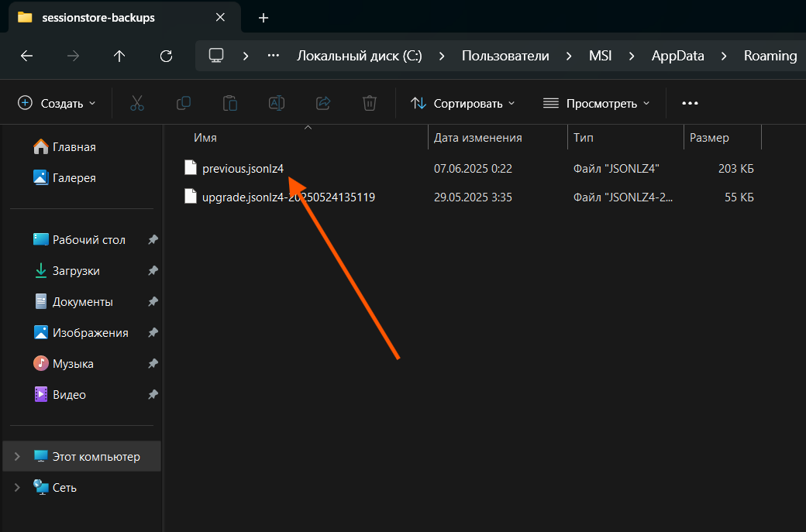Navigate to Roaming in breadcrumb

(x=770, y=56)
